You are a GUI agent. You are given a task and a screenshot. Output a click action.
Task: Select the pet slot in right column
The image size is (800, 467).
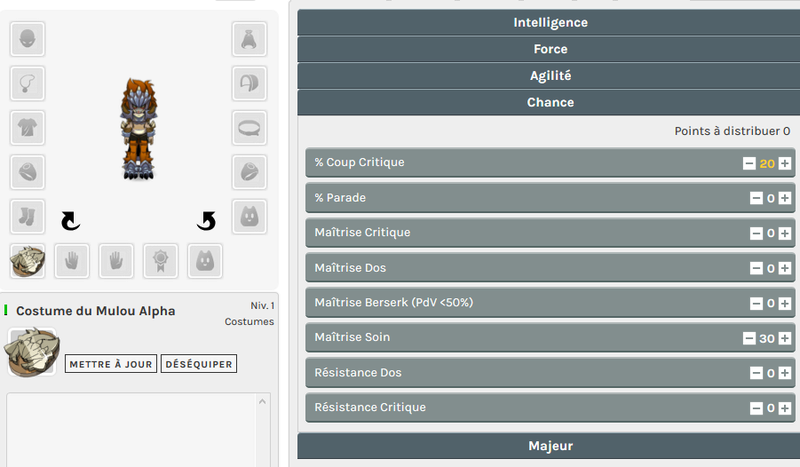[249, 216]
